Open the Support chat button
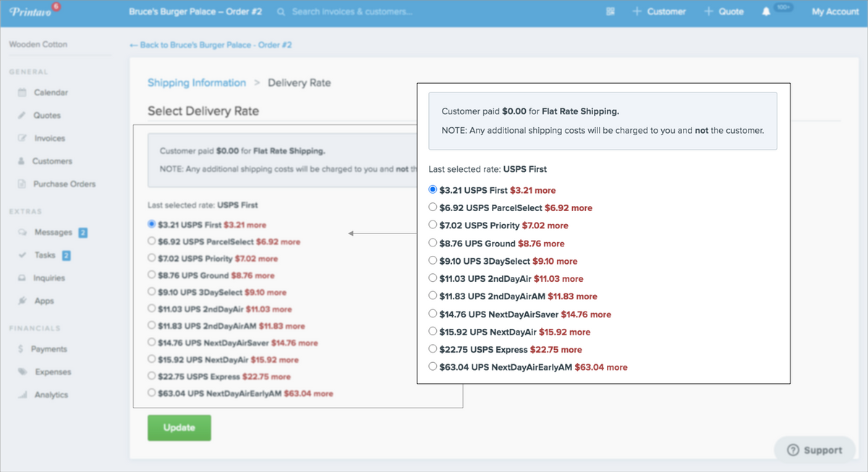This screenshot has height=472, width=868. 814,450
